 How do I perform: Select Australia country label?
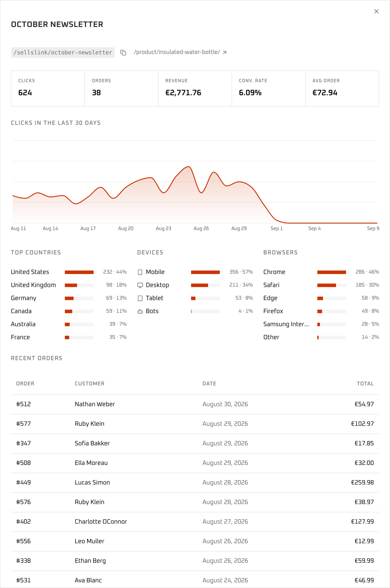point(23,324)
